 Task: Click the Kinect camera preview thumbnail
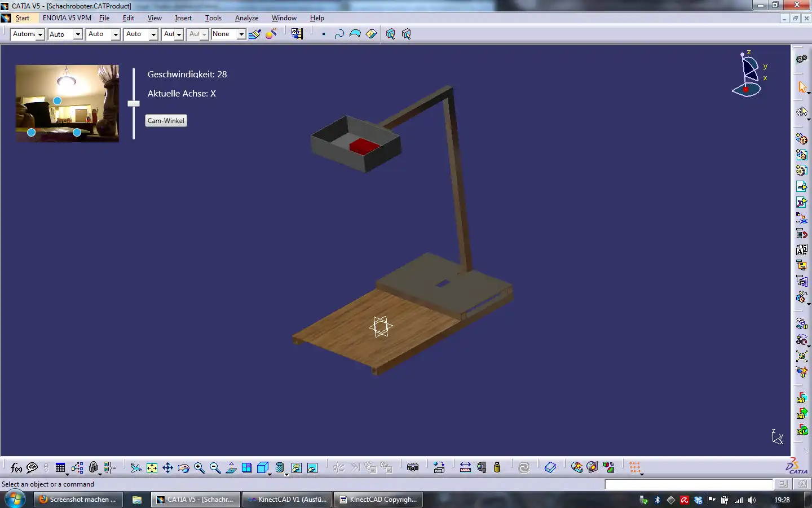[x=67, y=103]
